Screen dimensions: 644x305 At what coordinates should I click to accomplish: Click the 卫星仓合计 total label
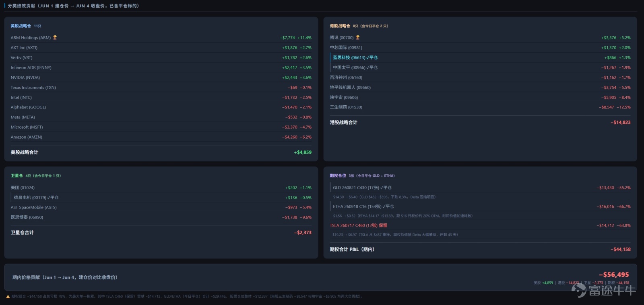pyautogui.click(x=22, y=233)
